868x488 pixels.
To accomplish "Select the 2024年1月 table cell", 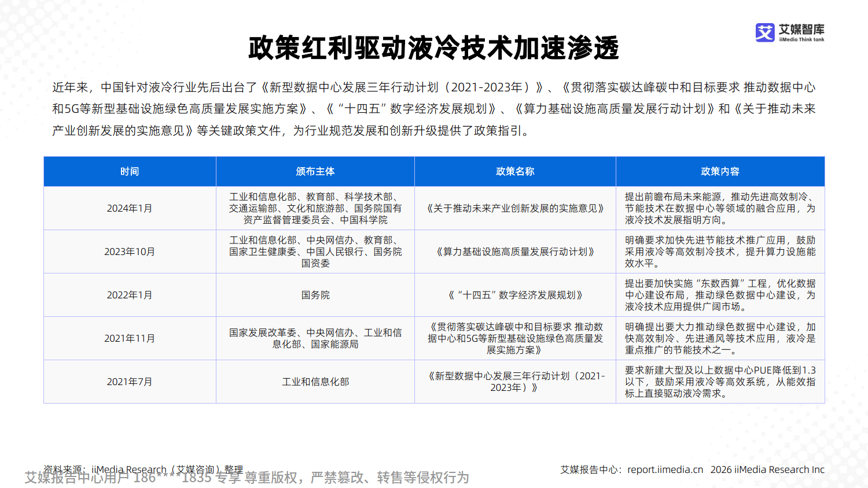I will pos(129,208).
